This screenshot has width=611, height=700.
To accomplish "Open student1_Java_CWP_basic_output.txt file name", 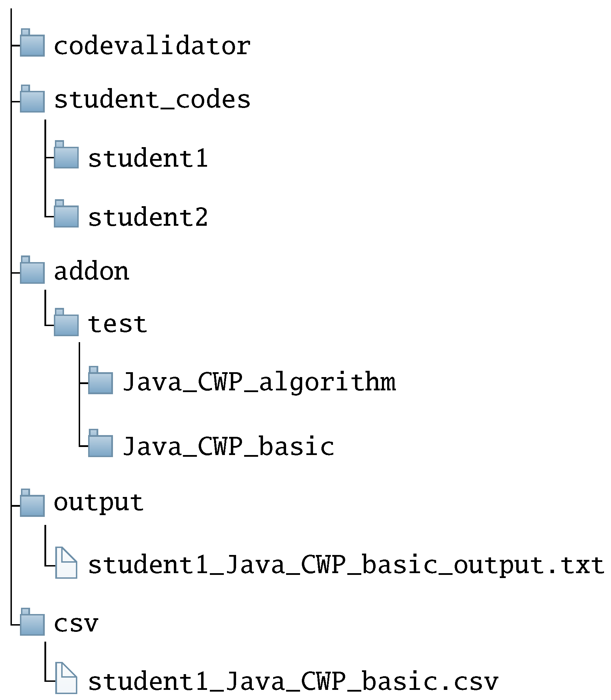I will pyautogui.click(x=346, y=564).
